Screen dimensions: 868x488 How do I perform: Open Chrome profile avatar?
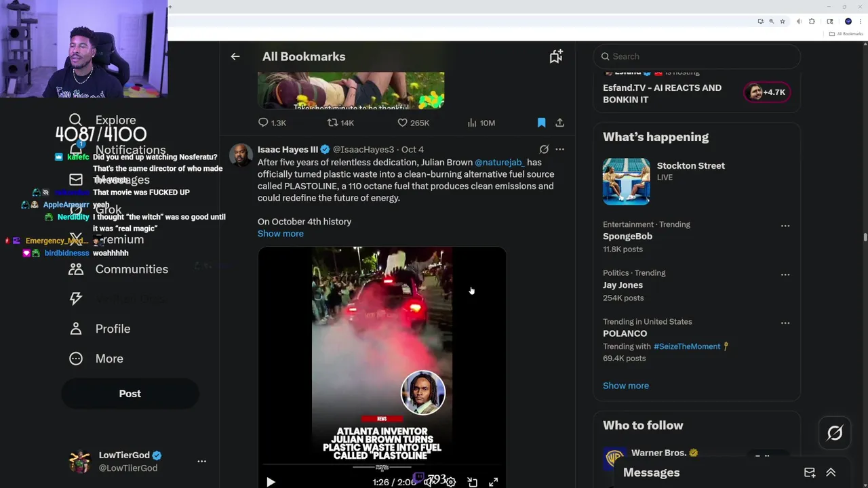(848, 22)
